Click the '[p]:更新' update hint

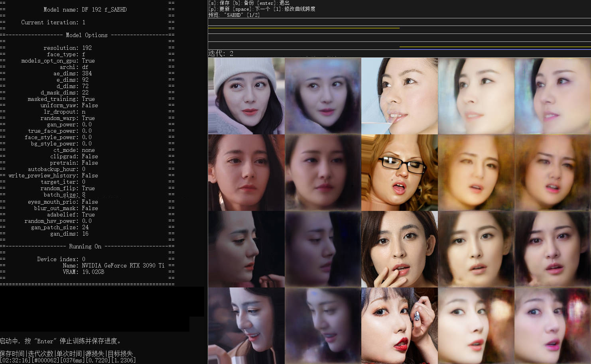219,9
